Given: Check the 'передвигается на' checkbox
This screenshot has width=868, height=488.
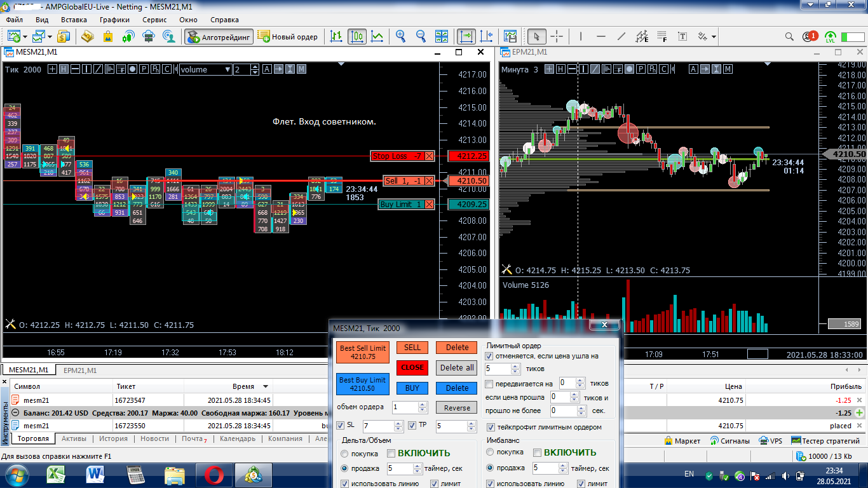Looking at the screenshot, I should 489,384.
